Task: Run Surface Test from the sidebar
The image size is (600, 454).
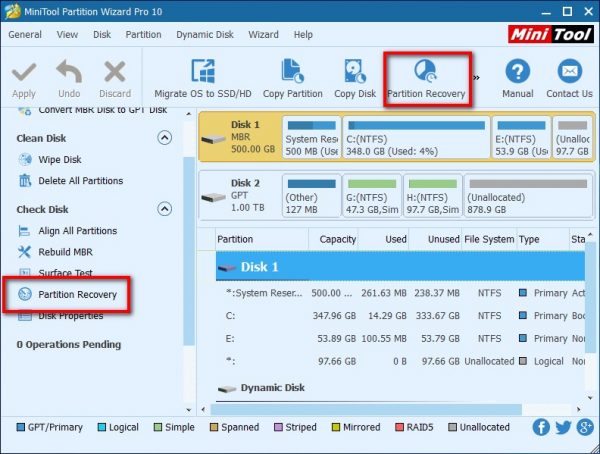Action: 55,273
